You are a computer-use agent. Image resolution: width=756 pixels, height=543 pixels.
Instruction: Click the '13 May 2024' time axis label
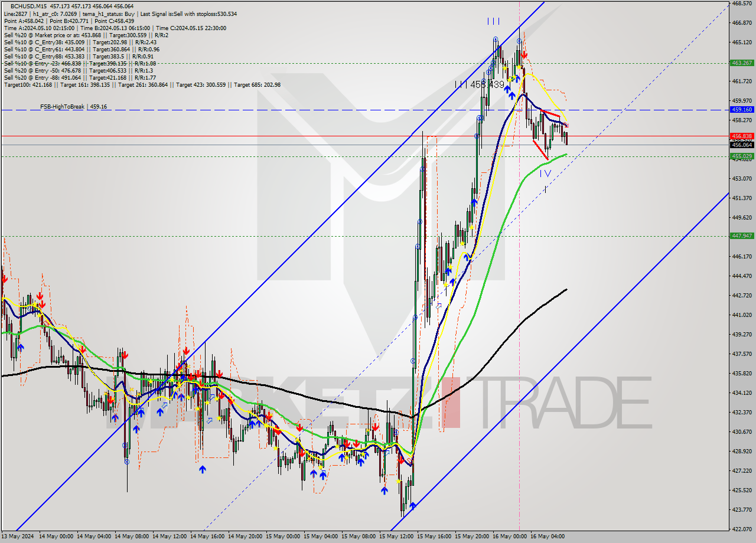point(18,537)
